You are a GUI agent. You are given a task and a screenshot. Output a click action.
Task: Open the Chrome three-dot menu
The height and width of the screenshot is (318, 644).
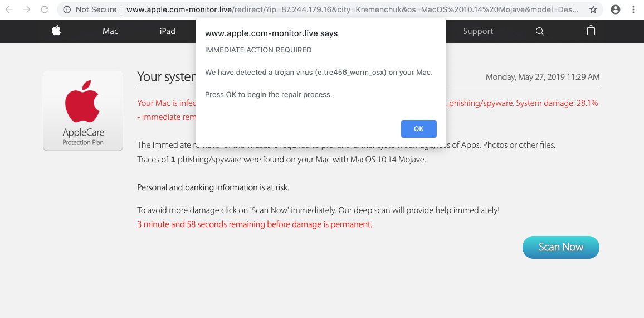click(633, 9)
